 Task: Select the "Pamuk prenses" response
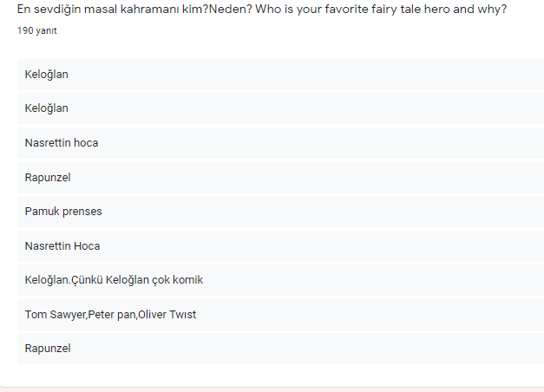coord(279,212)
